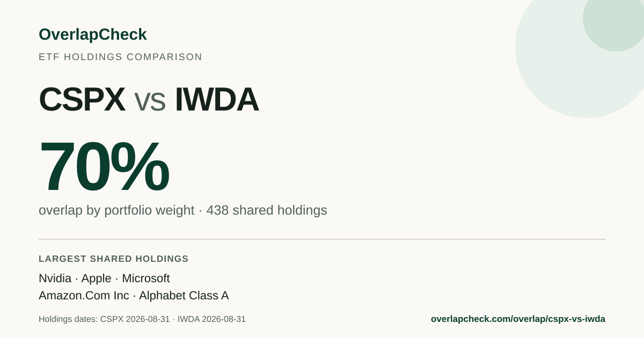The height and width of the screenshot is (338, 644).
Task: Select the IWDA ticker in the headline
Action: tap(217, 100)
